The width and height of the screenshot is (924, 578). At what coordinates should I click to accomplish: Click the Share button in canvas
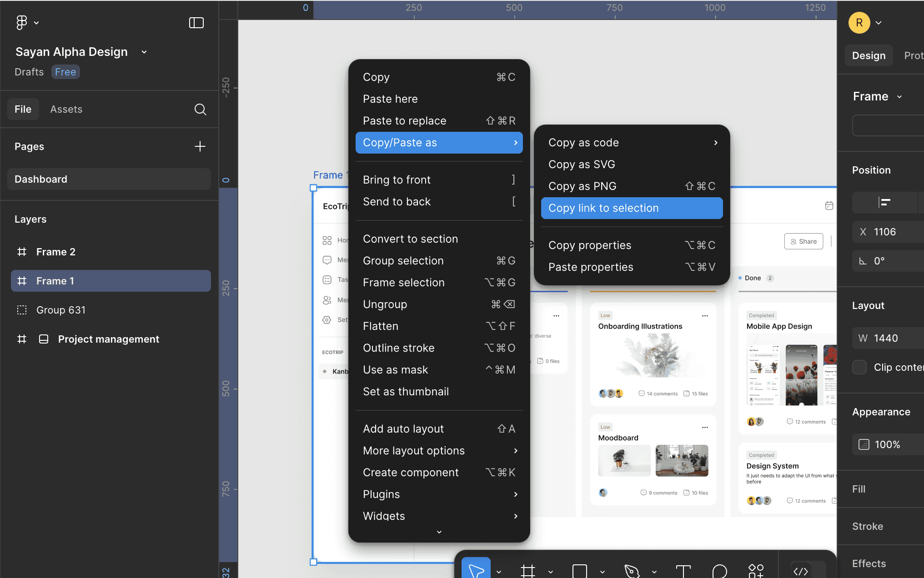point(803,241)
